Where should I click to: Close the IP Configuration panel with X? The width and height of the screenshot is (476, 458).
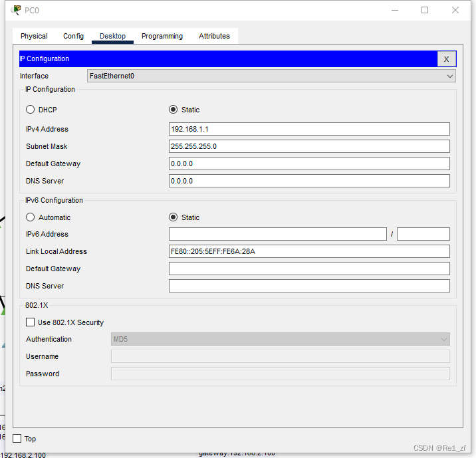tap(446, 59)
